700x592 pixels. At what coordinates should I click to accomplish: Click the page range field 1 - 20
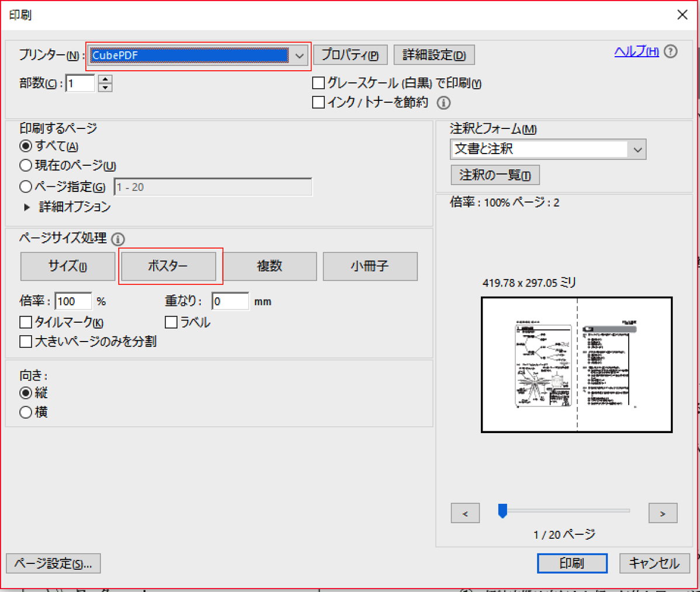pos(213,187)
